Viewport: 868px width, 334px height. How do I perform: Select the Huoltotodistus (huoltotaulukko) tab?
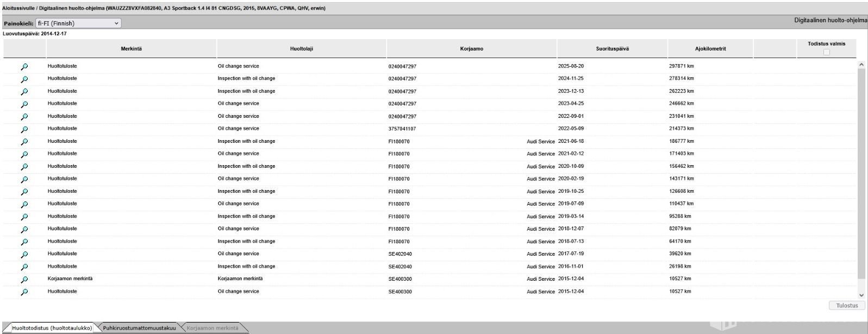(52, 328)
